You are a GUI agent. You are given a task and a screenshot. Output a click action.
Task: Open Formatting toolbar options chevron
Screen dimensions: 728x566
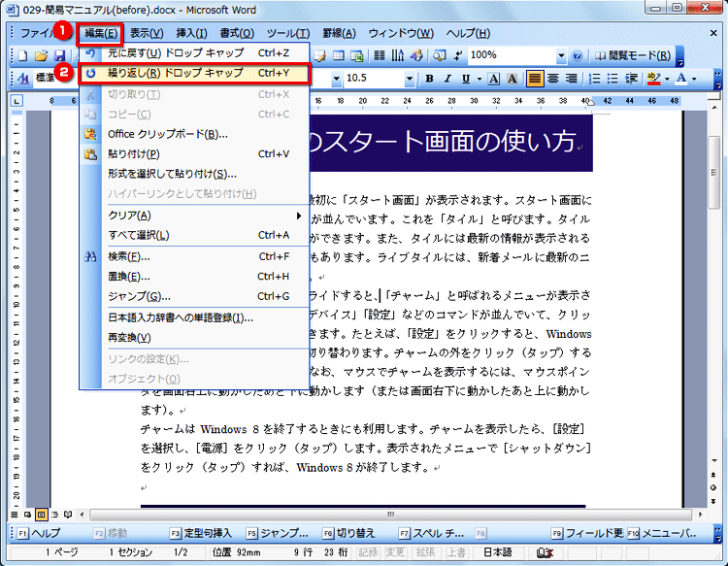pos(717,80)
